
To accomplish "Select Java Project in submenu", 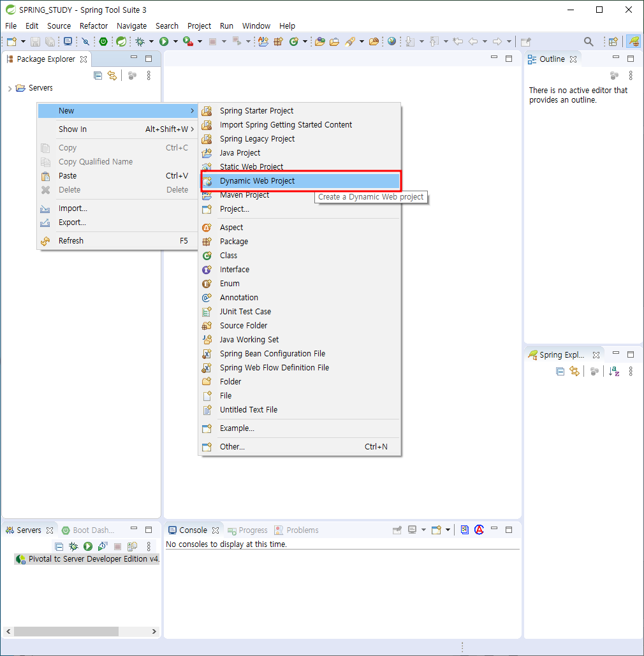I will pos(300,153).
